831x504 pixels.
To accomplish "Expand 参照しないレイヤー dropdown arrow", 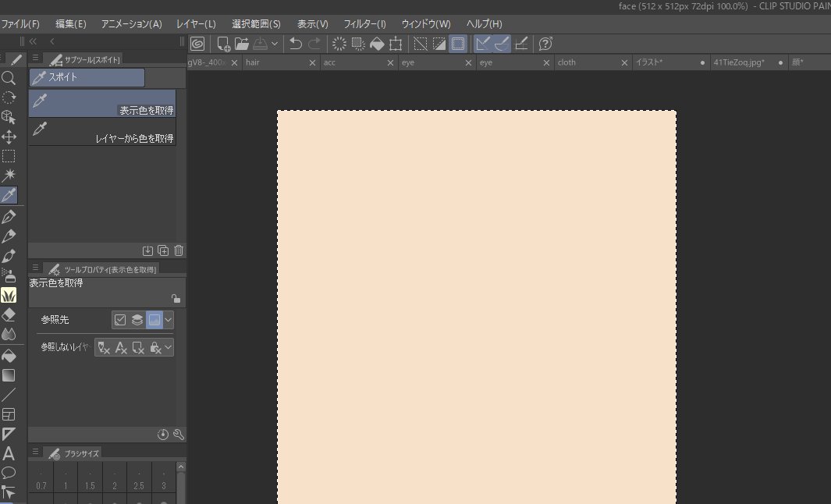I will (168, 347).
